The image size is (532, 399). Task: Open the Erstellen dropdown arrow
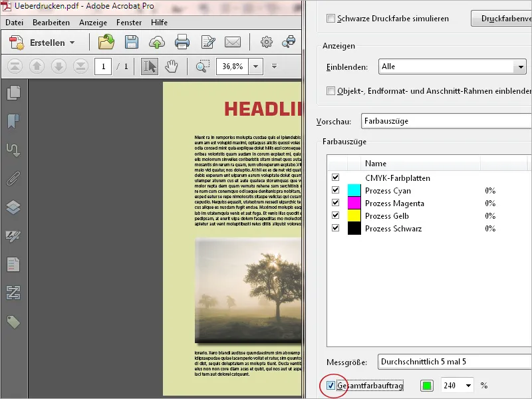72,43
